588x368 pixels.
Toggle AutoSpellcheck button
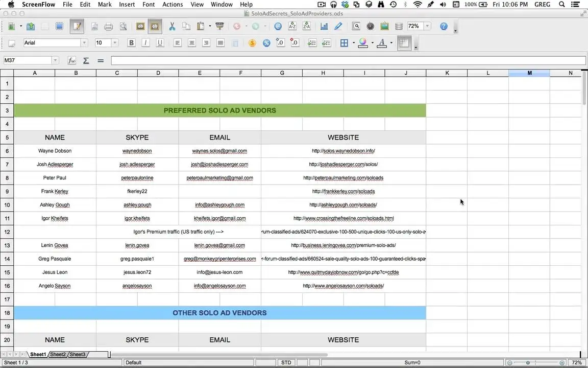pyautogui.click(x=155, y=26)
